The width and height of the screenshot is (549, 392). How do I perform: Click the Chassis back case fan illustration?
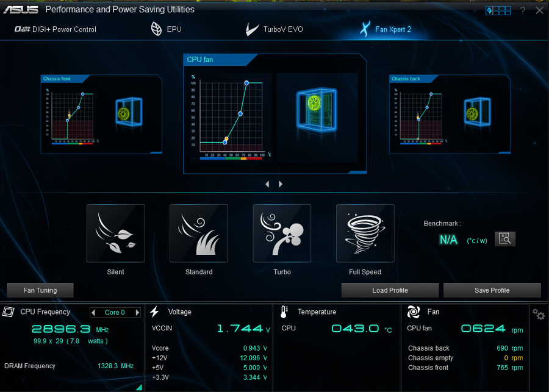(x=477, y=112)
